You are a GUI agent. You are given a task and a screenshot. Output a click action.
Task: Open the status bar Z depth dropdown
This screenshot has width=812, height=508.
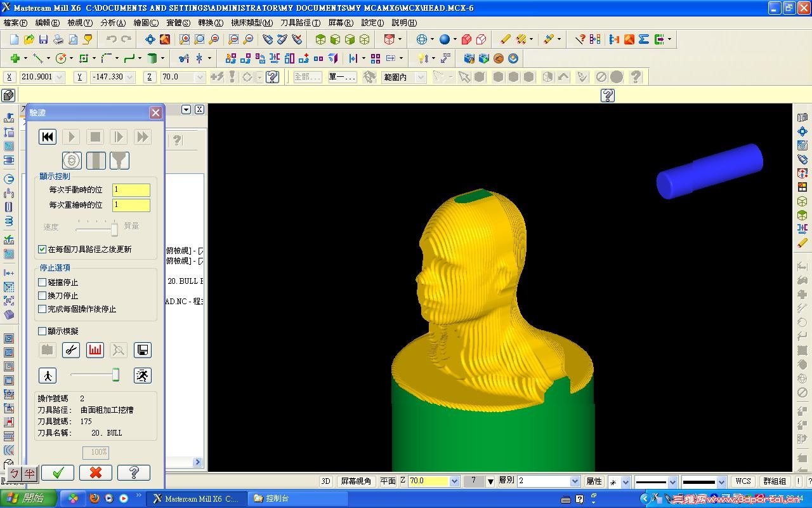pyautogui.click(x=454, y=481)
